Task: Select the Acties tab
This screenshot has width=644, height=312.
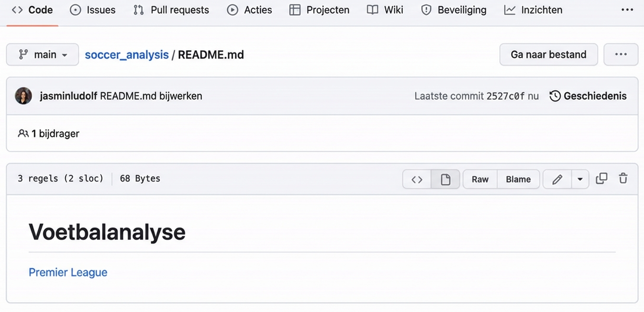Action: [x=250, y=10]
